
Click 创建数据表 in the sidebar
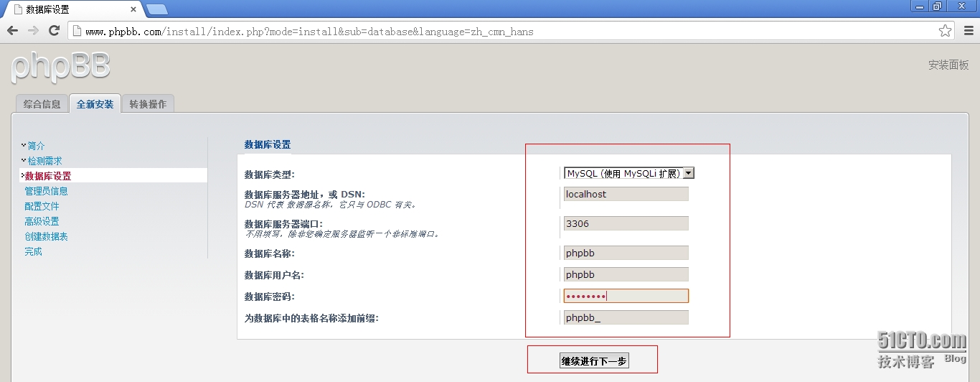pos(46,236)
